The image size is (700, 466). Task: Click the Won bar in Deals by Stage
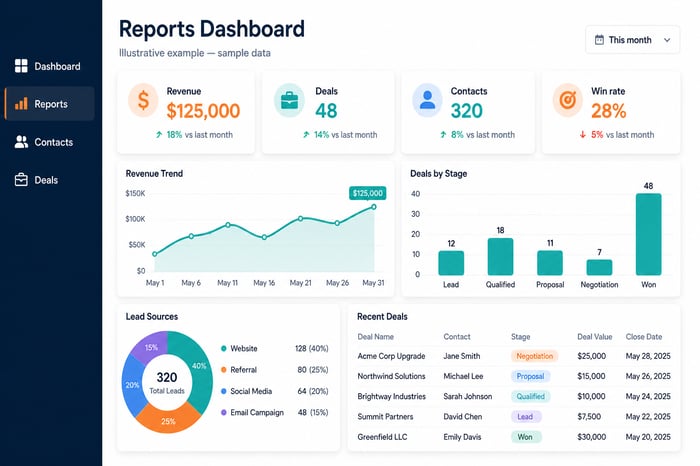(x=648, y=234)
